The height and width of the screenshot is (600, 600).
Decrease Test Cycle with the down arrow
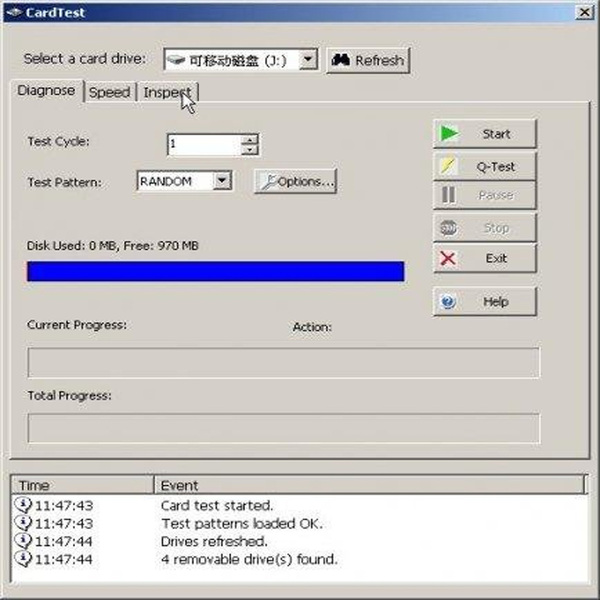click(x=250, y=149)
